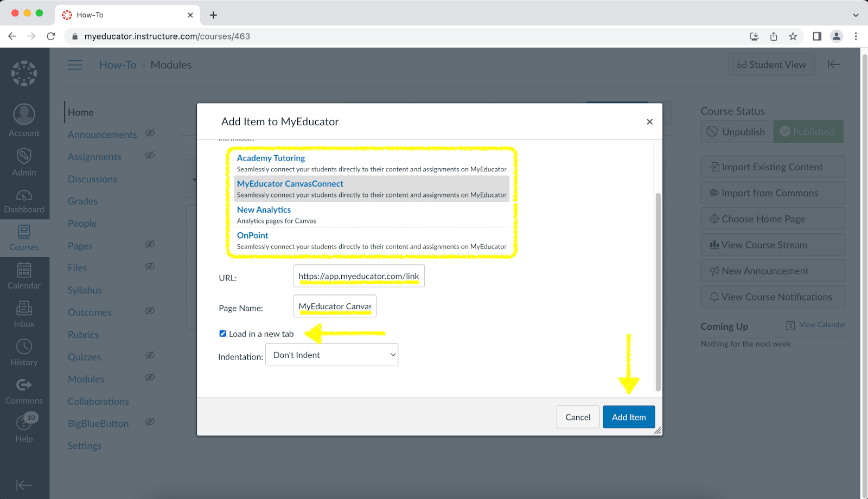Toggle visibility eye next to Announcements

click(x=150, y=133)
